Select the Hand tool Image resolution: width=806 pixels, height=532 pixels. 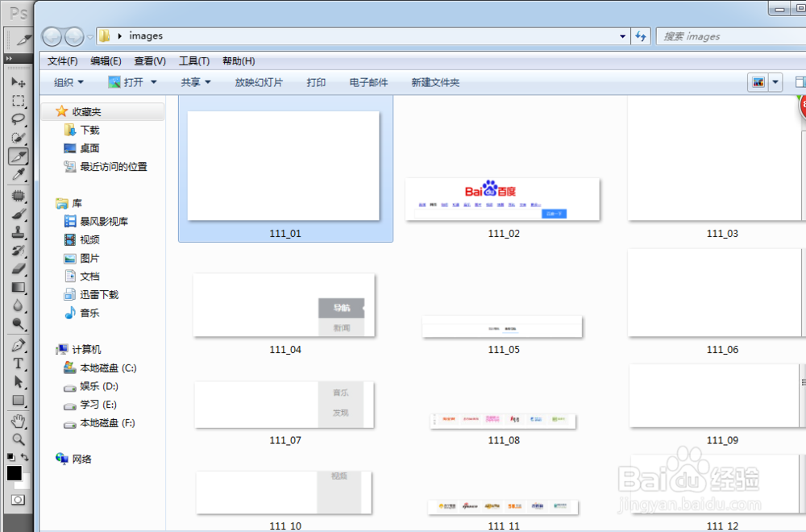18,422
